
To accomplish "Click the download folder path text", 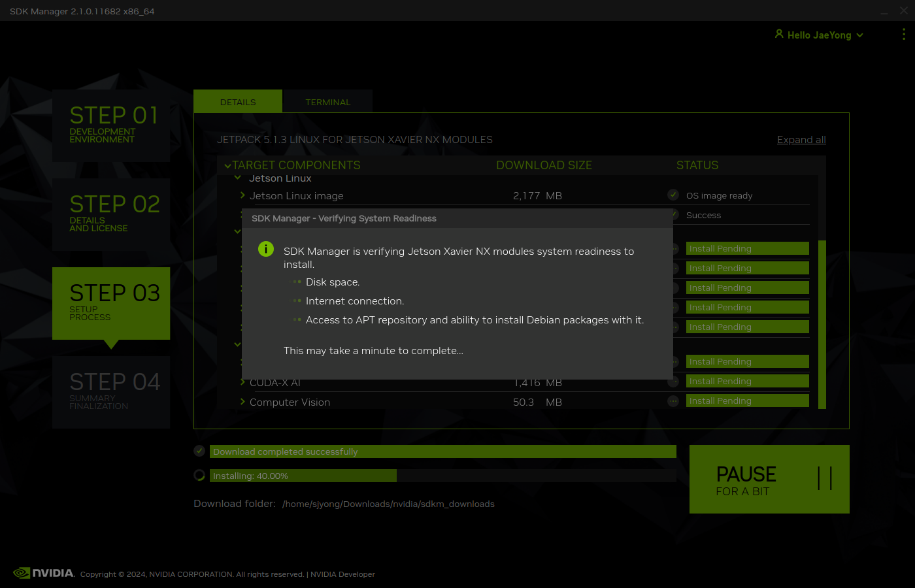I will point(388,504).
